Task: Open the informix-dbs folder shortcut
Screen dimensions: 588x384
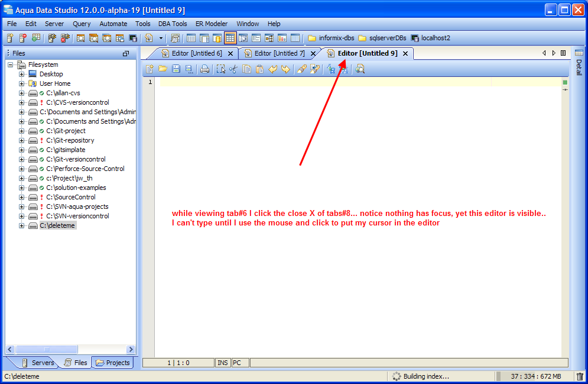Action: [331, 38]
